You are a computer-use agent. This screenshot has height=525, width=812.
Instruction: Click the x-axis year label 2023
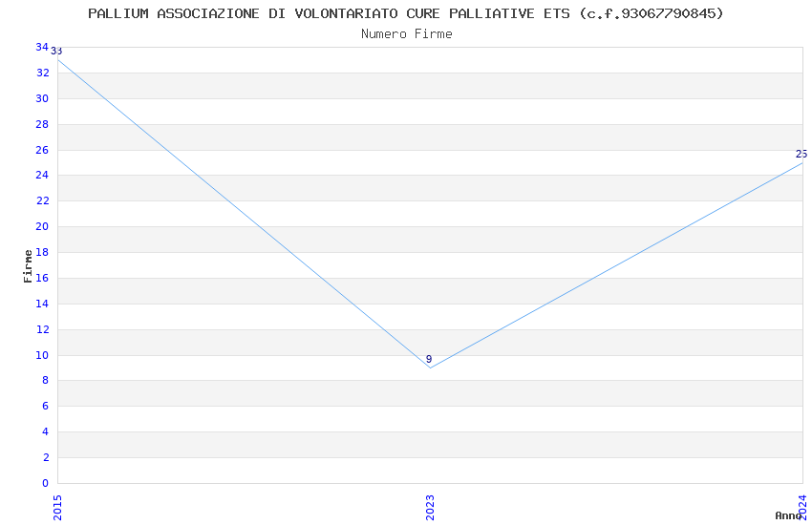(430, 508)
